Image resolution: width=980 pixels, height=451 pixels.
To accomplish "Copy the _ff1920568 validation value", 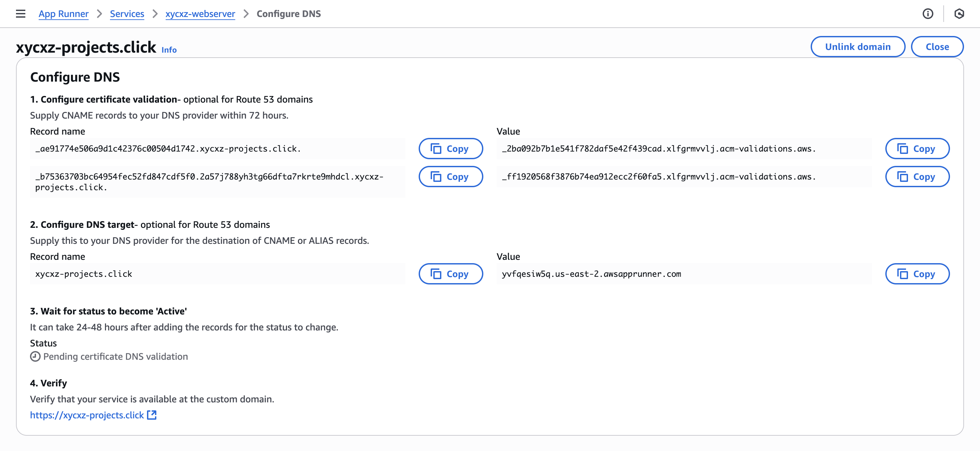I will (x=917, y=177).
